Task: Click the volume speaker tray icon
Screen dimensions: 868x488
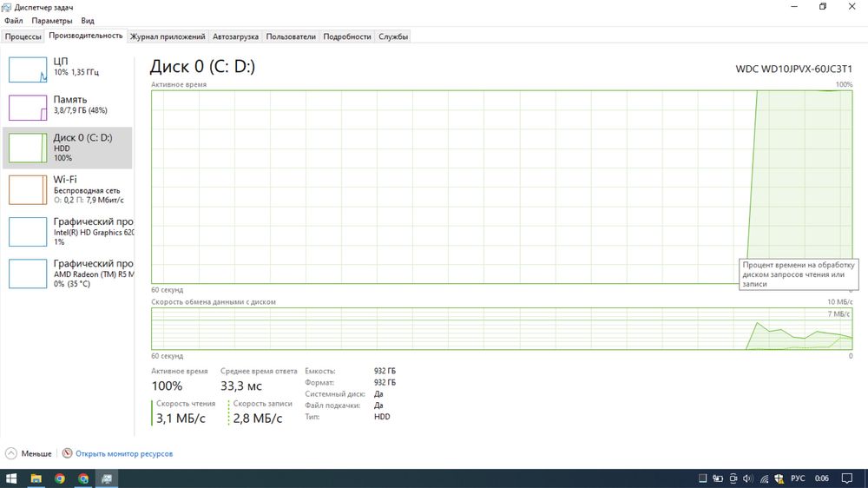Action: coord(748,478)
